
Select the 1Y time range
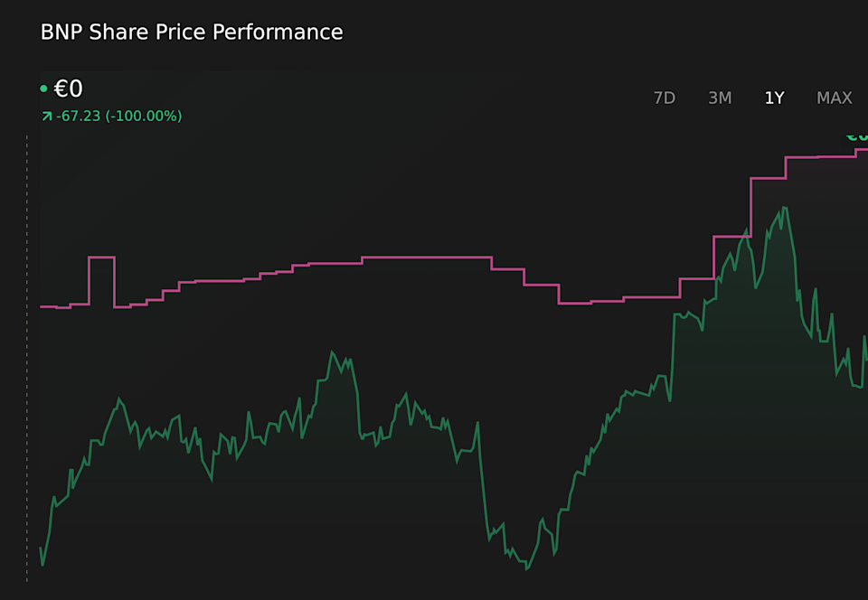[x=774, y=98]
